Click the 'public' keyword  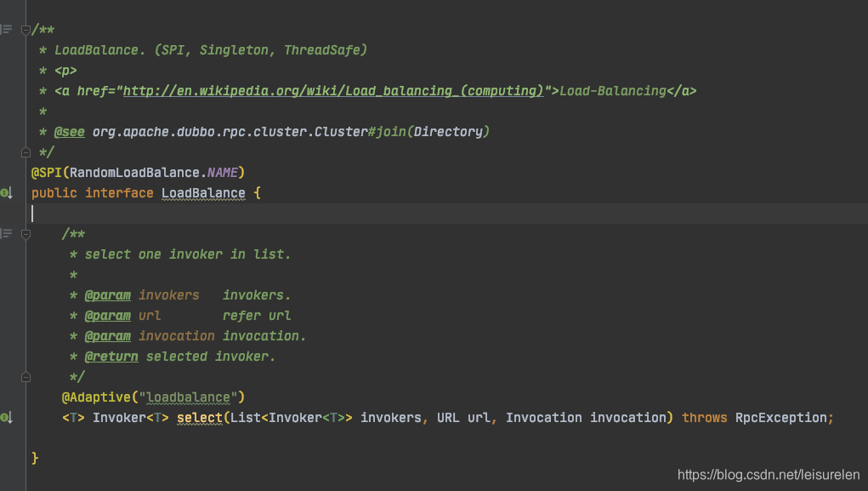coord(54,193)
